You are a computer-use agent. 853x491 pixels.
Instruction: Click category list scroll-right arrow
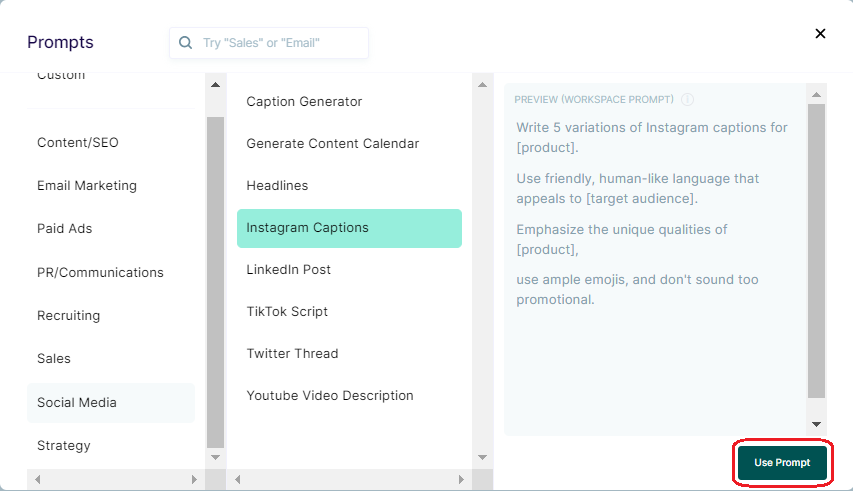(194, 480)
